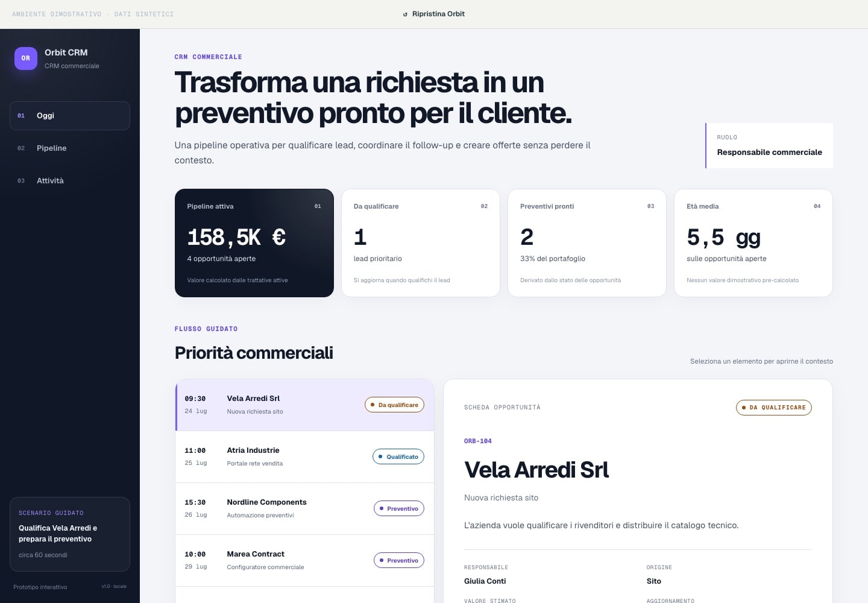Viewport: 868px width, 603px height.
Task: Click the v1.0 · locale version label
Action: 114,587
